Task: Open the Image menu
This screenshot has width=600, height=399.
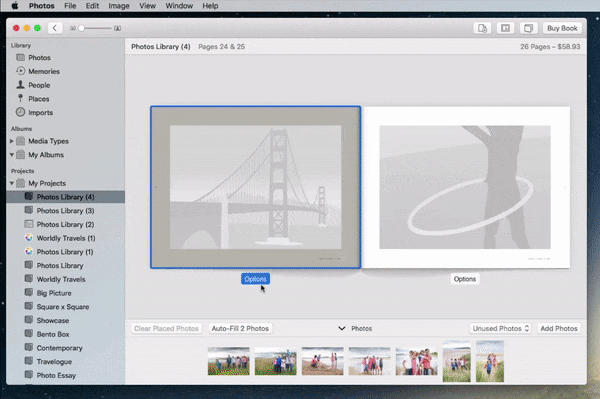Action: [119, 6]
